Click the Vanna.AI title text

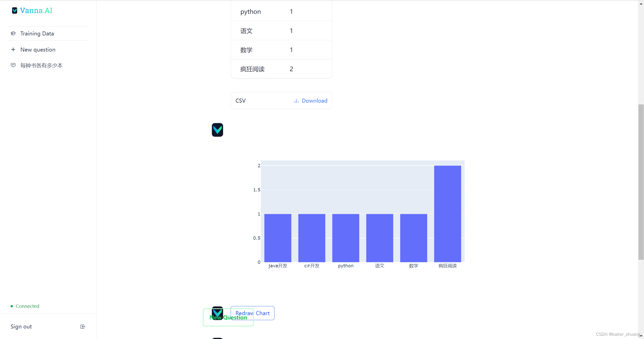click(x=36, y=10)
